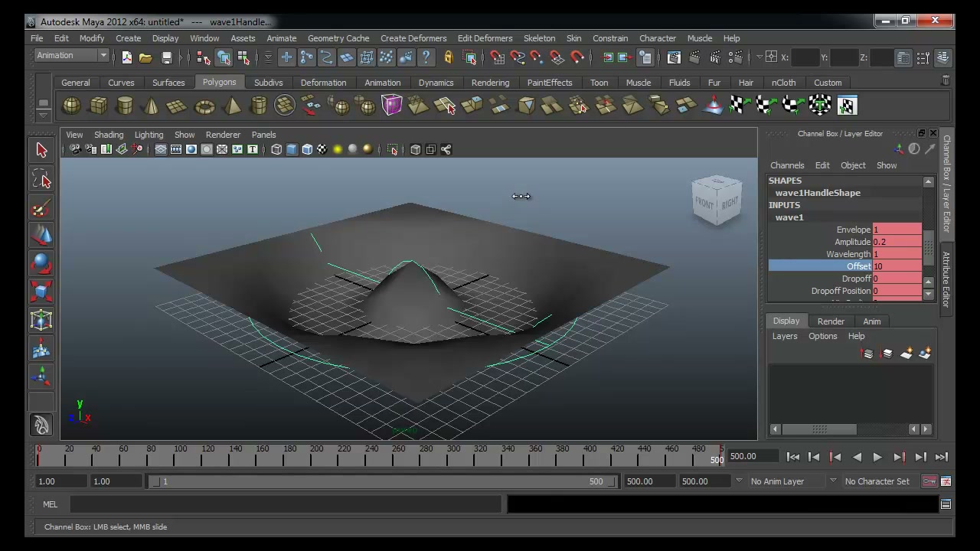This screenshot has width=980, height=551.
Task: Create a polygon sphere from shelf
Action: [71, 106]
